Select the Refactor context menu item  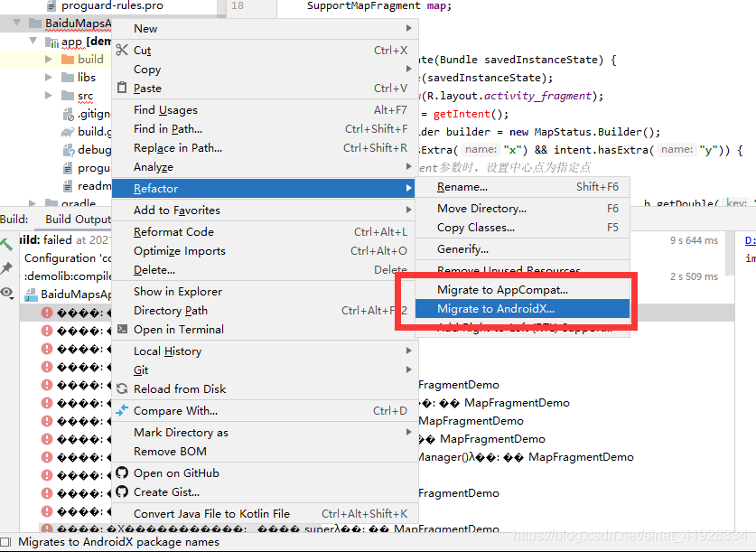tap(263, 189)
